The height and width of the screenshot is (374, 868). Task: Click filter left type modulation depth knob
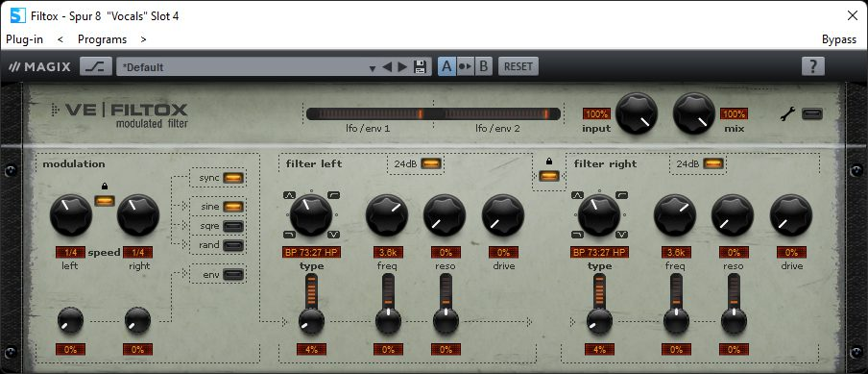[311, 321]
